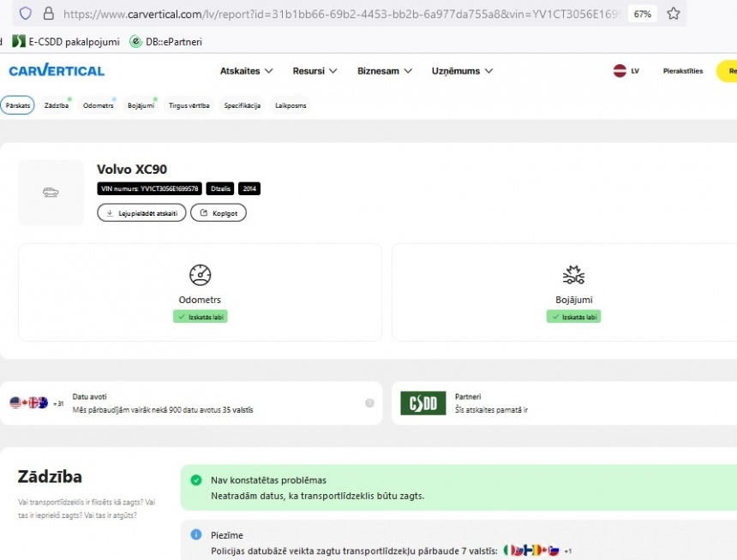Click the Pierakstīties login link
This screenshot has height=560, width=737.
(682, 71)
